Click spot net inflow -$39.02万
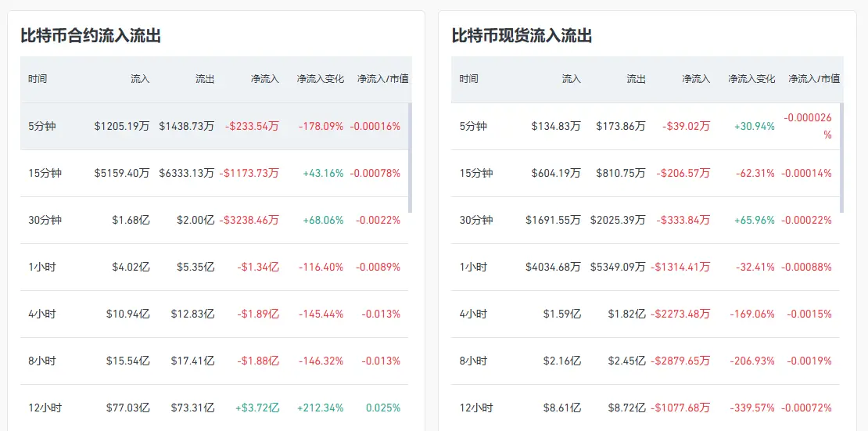Screen dimensions: 868x431 point(686,126)
